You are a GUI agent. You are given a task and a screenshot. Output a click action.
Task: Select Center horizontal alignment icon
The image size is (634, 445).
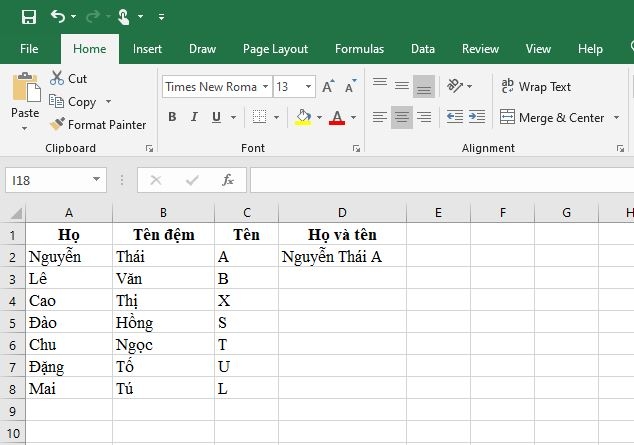402,117
